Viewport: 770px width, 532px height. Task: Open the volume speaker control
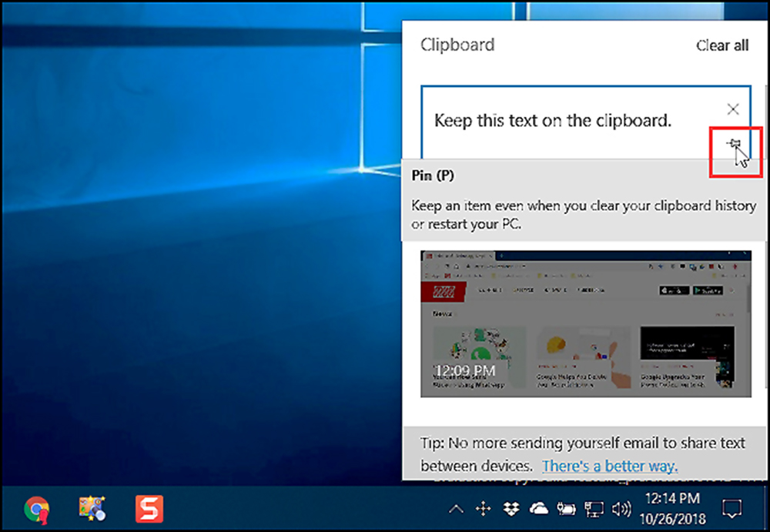pos(621,509)
